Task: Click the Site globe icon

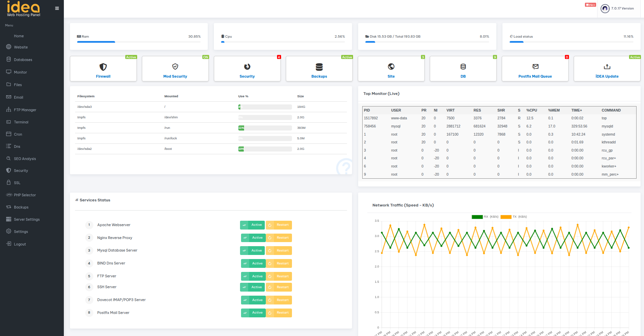Action: pyautogui.click(x=391, y=67)
